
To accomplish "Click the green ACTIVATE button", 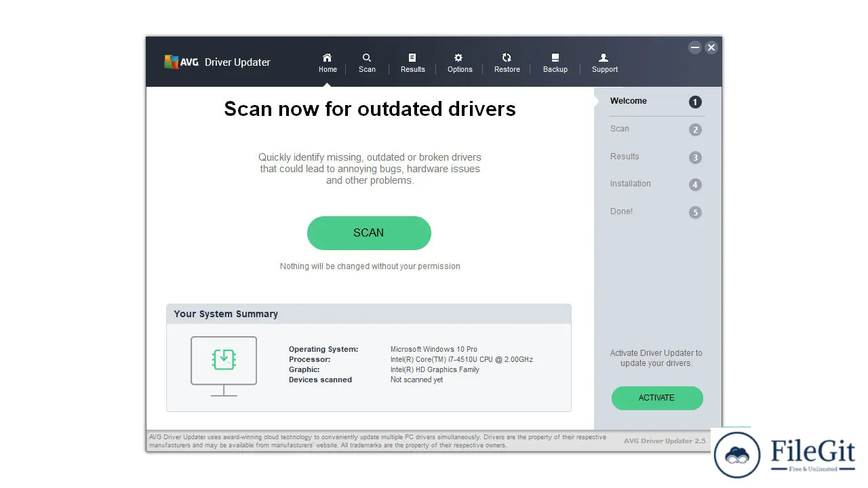I will [x=657, y=398].
